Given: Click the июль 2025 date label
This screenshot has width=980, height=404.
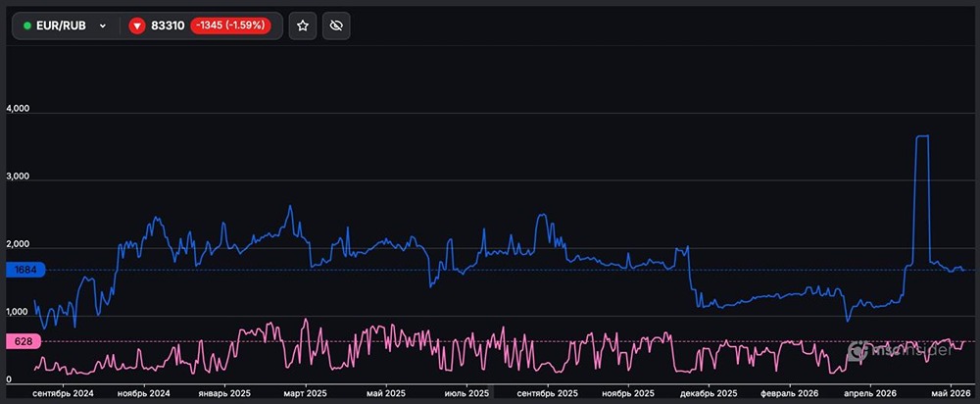Looking at the screenshot, I should tap(466, 393).
